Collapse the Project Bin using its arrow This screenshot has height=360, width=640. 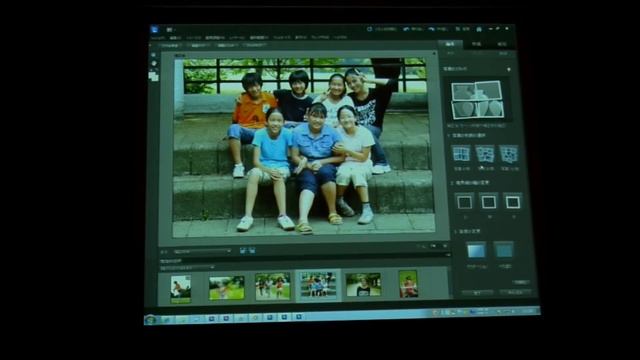point(448,255)
